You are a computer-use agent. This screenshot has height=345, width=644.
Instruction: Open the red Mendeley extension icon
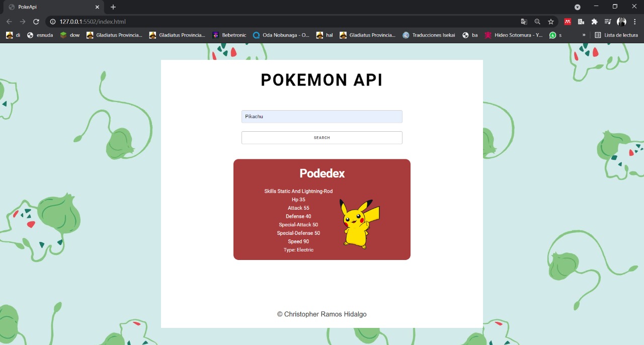(x=568, y=22)
